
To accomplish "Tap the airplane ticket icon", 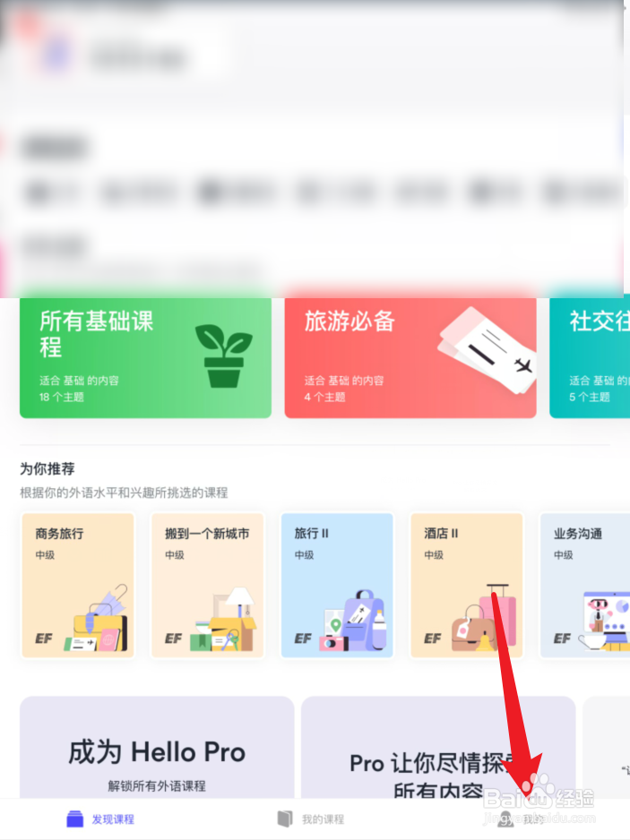I will tap(487, 350).
